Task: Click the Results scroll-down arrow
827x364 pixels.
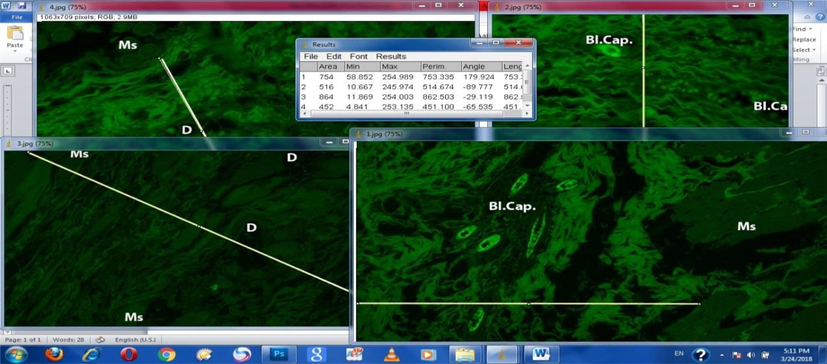Action: point(526,106)
